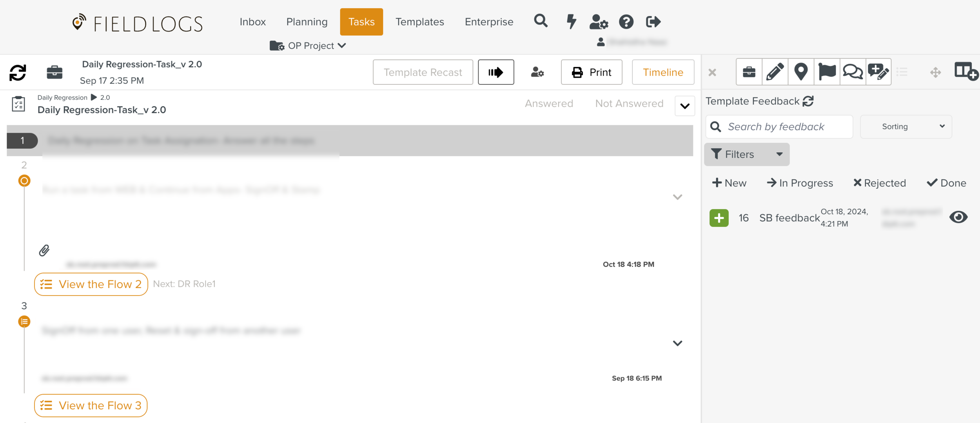Open user settings icon in top bar
The image size is (980, 423).
(x=598, y=22)
